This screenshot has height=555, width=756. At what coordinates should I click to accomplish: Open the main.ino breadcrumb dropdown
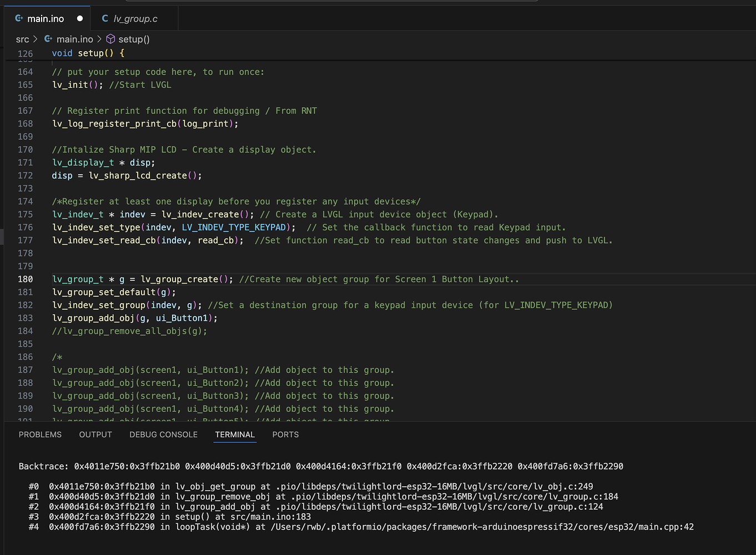tap(75, 39)
